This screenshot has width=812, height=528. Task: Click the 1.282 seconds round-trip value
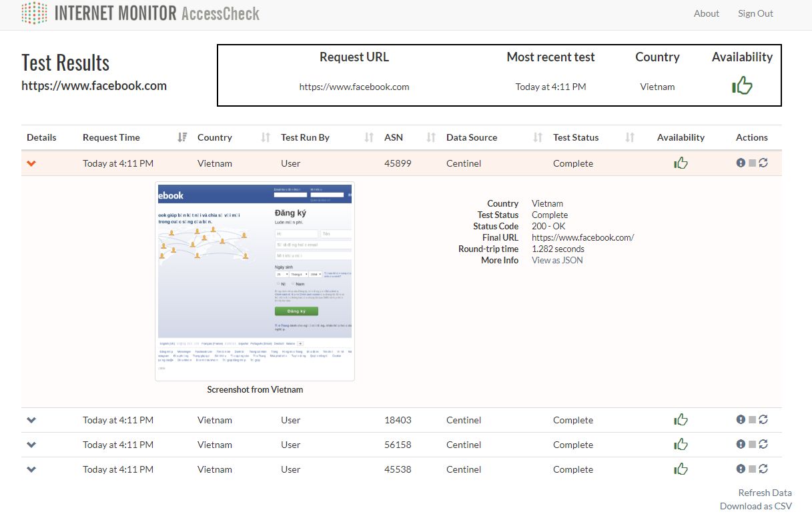[558, 249]
